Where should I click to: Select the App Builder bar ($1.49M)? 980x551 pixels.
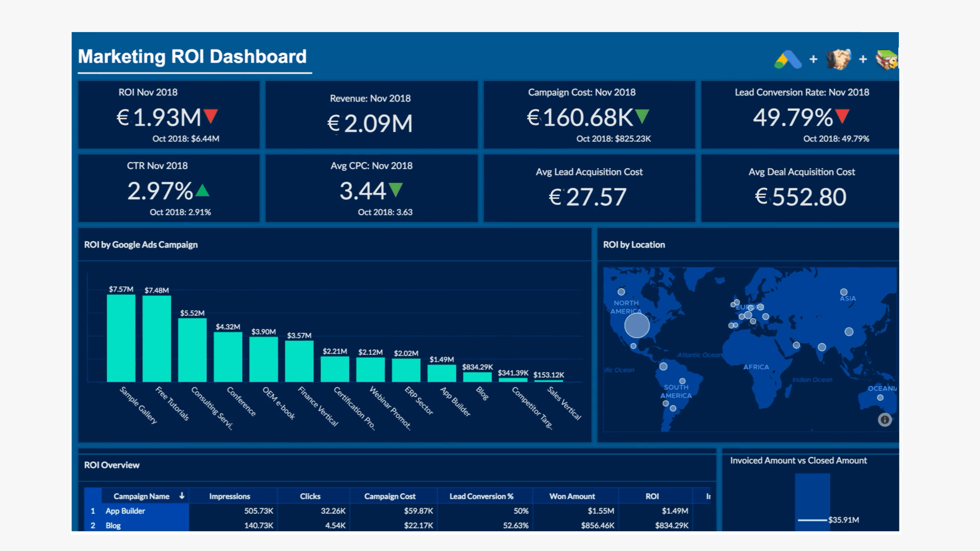(442, 373)
